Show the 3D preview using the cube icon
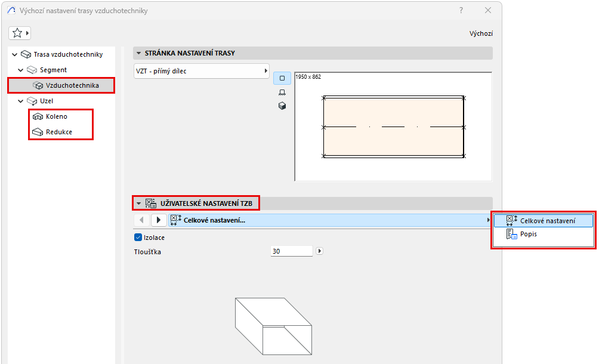This screenshot has height=364, width=599. coord(281,106)
